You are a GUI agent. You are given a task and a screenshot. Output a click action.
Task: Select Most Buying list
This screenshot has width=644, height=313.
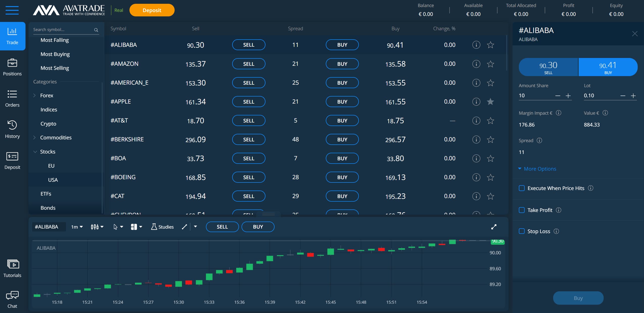pyautogui.click(x=55, y=54)
